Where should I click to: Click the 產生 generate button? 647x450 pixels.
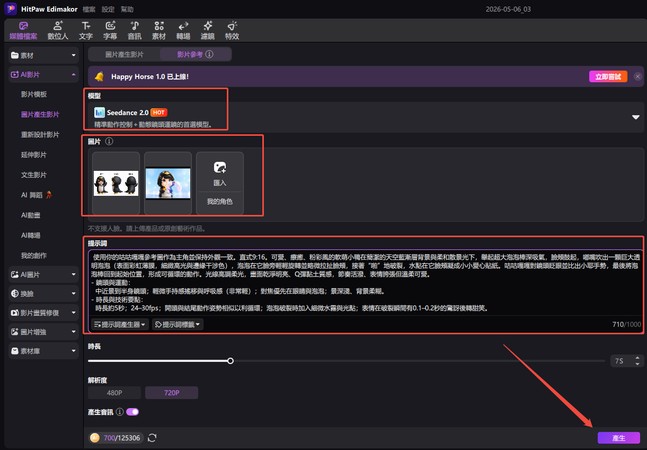619,438
